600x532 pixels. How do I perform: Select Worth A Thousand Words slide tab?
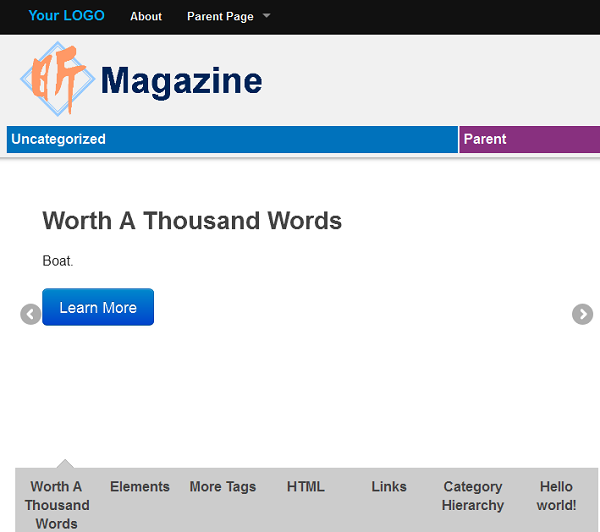(x=57, y=505)
